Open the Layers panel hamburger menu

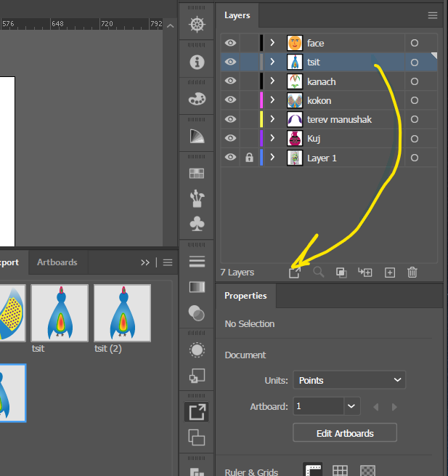coord(433,15)
